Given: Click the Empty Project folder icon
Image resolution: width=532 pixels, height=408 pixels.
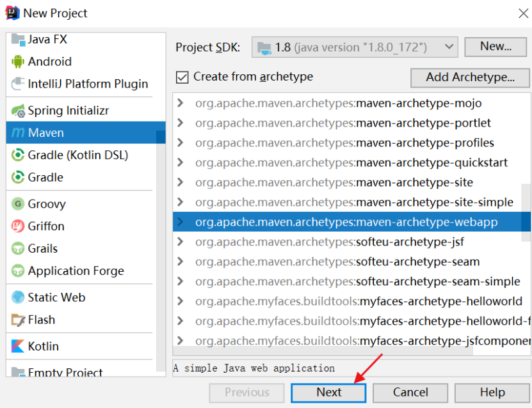Looking at the screenshot, I should coord(18,372).
